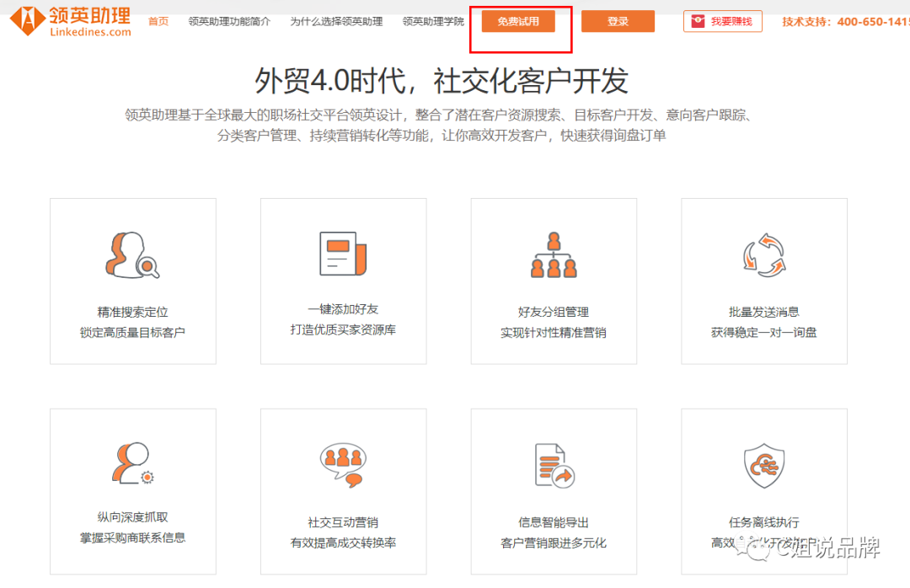Select the 首页 menu item
910x588 pixels.
coord(158,22)
